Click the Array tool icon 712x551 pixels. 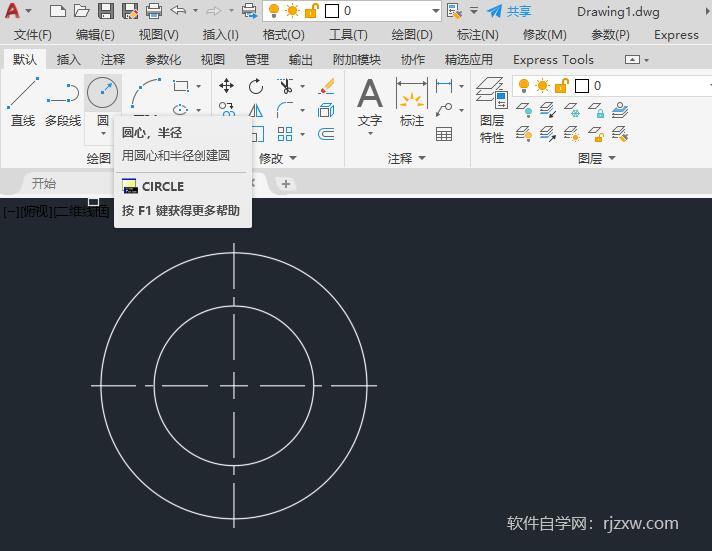285,134
